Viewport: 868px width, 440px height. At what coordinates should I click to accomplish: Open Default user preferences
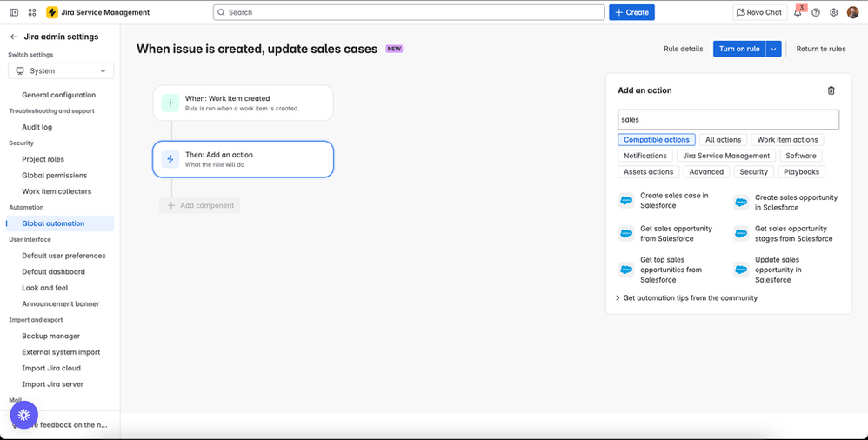tap(63, 256)
